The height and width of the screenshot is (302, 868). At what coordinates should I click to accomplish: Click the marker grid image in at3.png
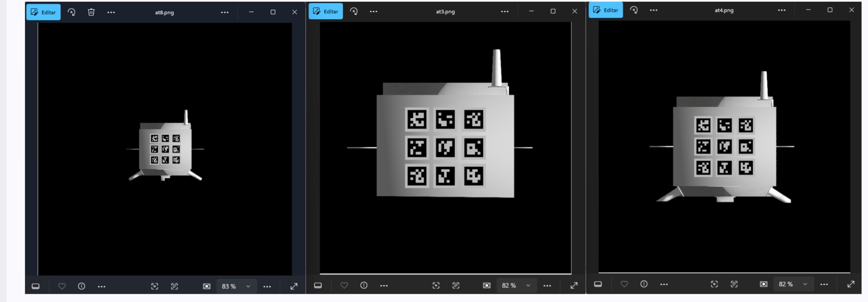(445, 147)
